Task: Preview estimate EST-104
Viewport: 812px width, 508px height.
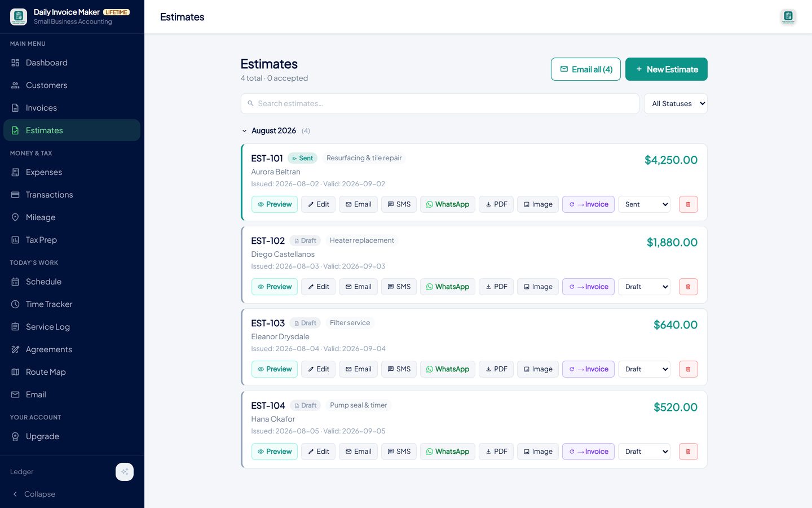Action: click(275, 452)
